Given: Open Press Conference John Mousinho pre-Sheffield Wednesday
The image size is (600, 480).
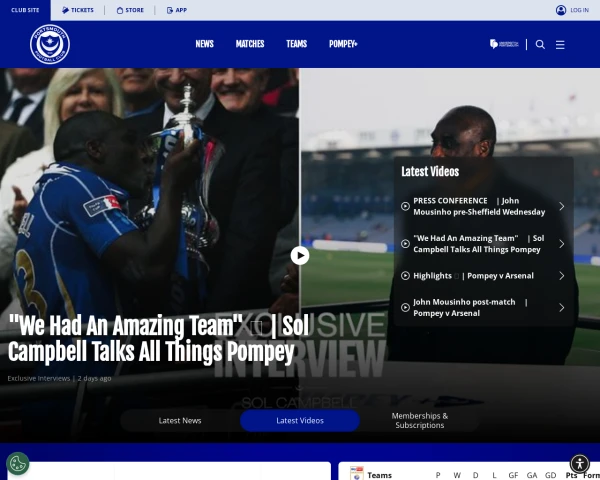Looking at the screenshot, I should [479, 206].
